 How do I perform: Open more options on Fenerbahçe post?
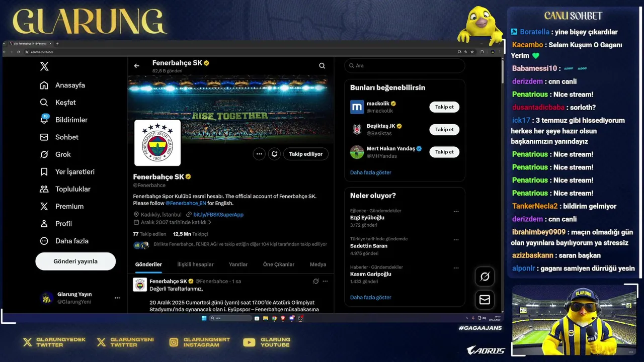pos(325,281)
